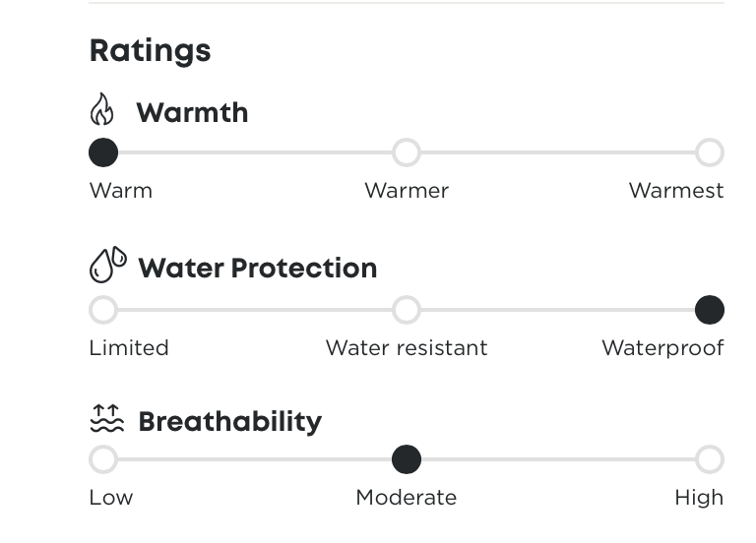
Task: Select the Low breathability circle
Action: [103, 459]
